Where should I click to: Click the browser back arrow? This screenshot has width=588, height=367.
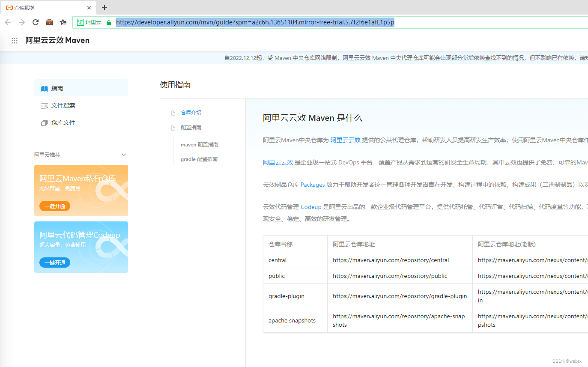tap(8, 22)
